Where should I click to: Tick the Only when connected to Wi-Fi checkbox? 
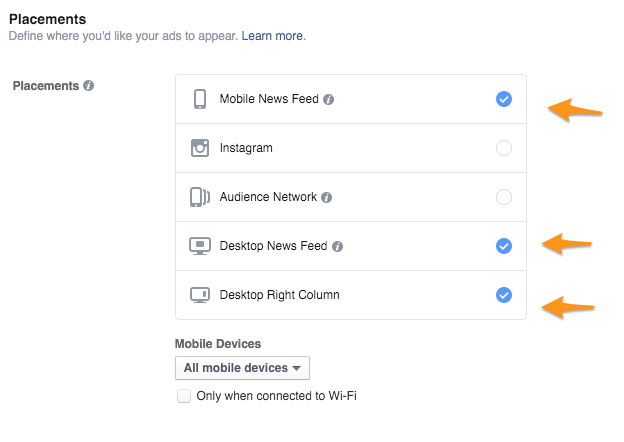[x=184, y=396]
